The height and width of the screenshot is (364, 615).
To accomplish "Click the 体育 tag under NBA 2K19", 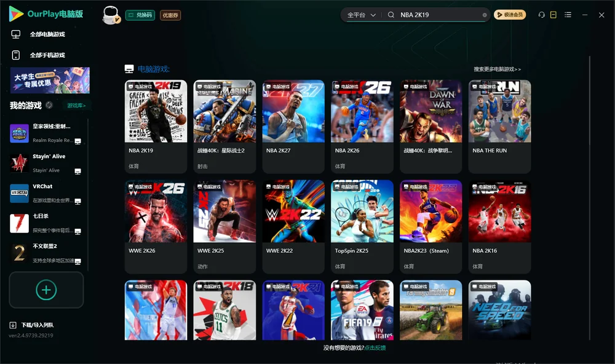I will point(133,166).
